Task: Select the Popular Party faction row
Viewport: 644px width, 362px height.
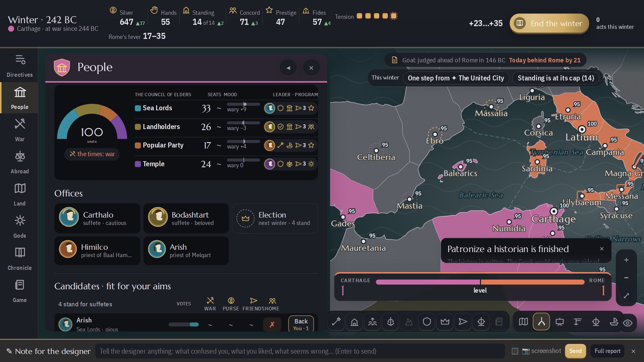Action: (226, 145)
